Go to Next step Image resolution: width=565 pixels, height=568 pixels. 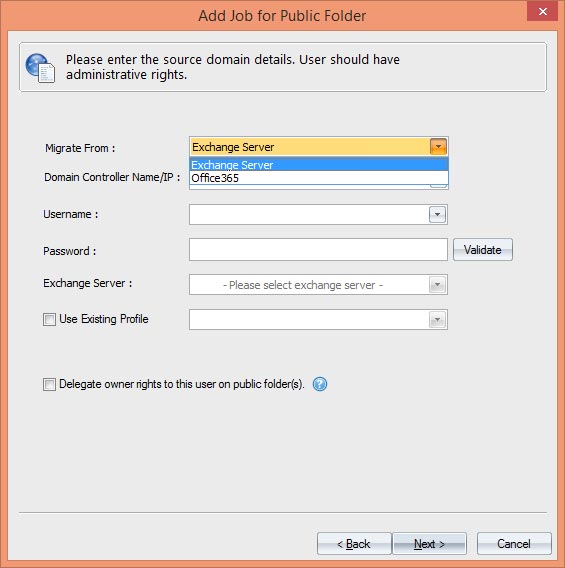point(430,543)
